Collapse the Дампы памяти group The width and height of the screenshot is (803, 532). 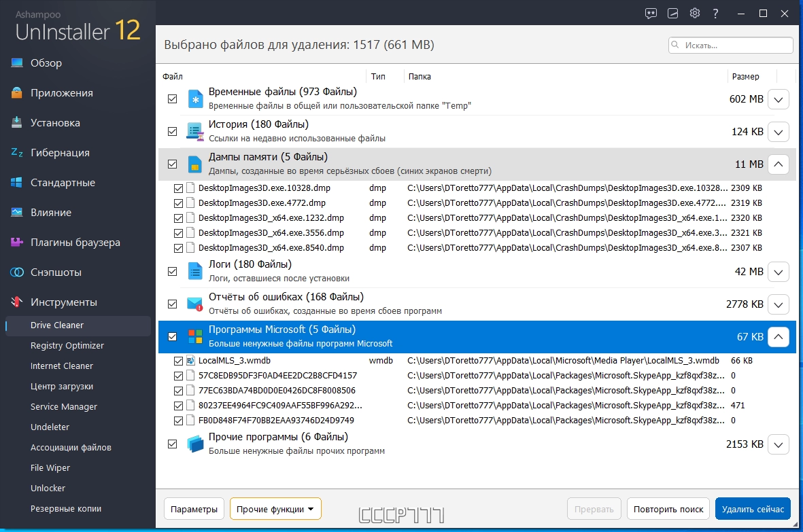(x=779, y=164)
